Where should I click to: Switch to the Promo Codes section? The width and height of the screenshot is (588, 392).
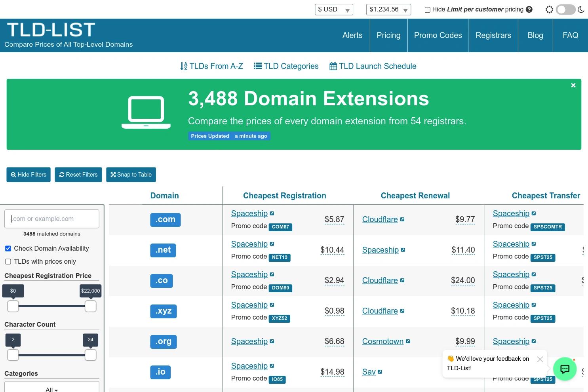click(438, 35)
